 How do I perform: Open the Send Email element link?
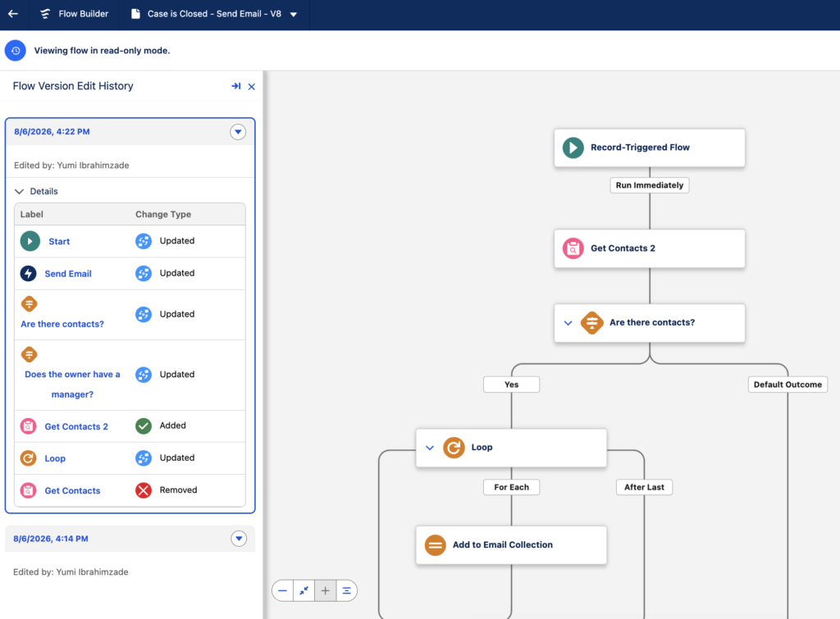68,274
